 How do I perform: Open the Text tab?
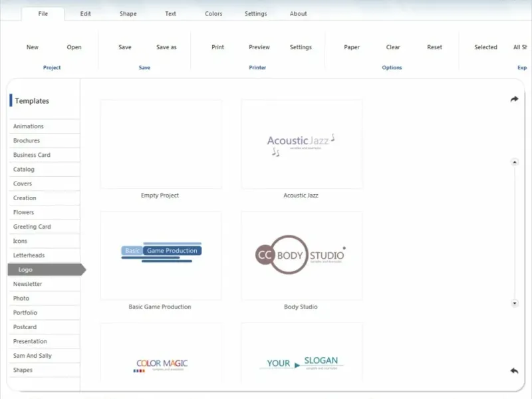pos(170,13)
